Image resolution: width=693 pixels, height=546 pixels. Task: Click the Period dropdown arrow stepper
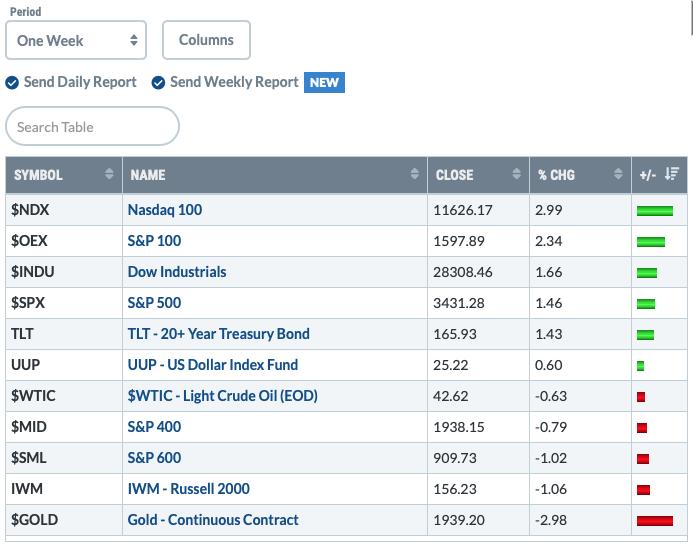(x=133, y=40)
